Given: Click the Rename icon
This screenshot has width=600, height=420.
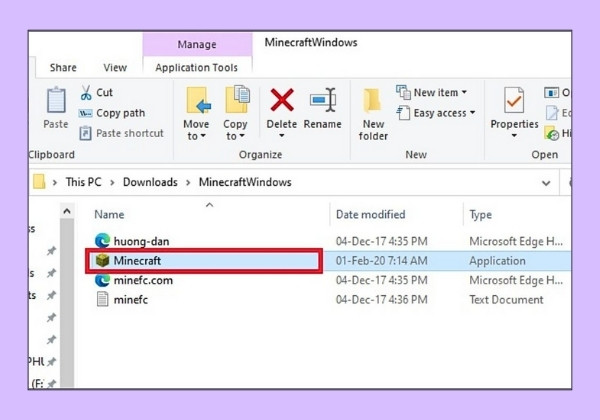Looking at the screenshot, I should pyautogui.click(x=323, y=100).
